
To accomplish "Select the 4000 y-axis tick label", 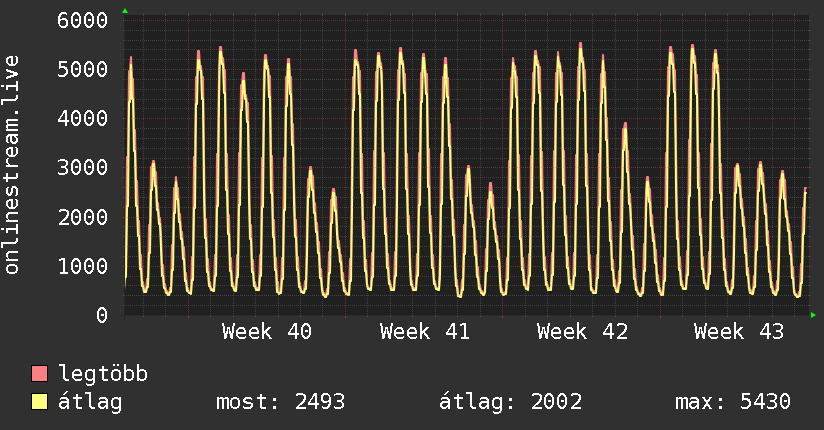I will [82, 118].
